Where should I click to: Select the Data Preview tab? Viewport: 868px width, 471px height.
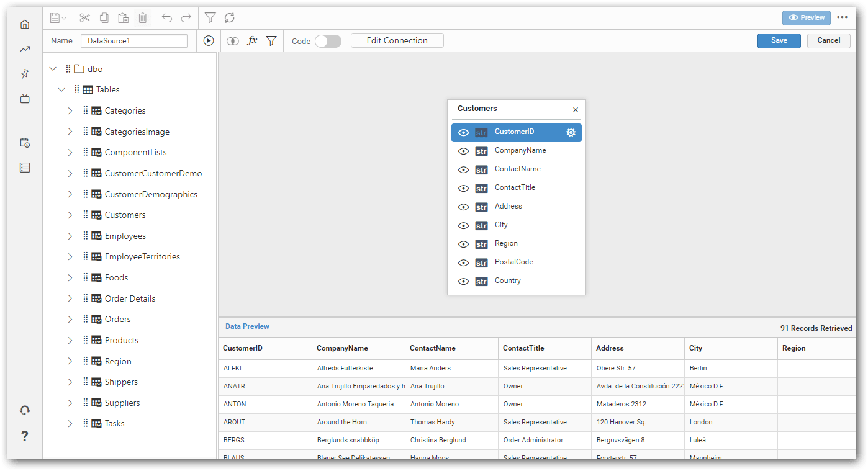[247, 326]
